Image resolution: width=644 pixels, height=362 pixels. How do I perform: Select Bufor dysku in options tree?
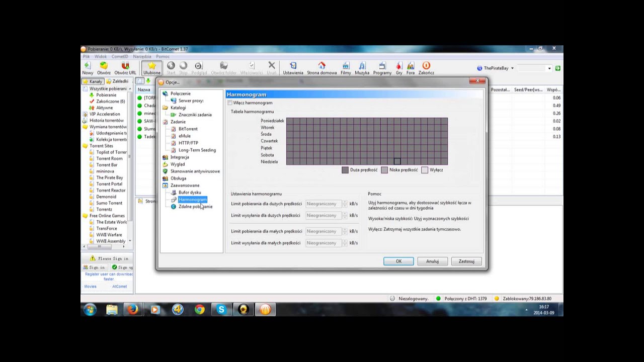[x=190, y=192]
